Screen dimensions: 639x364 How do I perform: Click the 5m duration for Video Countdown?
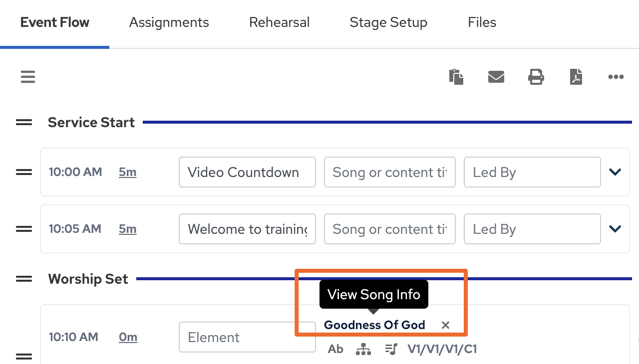[128, 172]
